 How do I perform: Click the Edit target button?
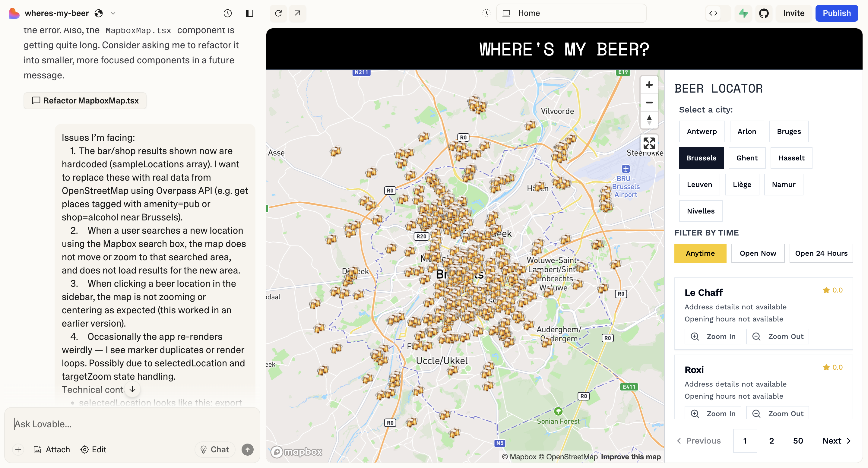pyautogui.click(x=93, y=449)
